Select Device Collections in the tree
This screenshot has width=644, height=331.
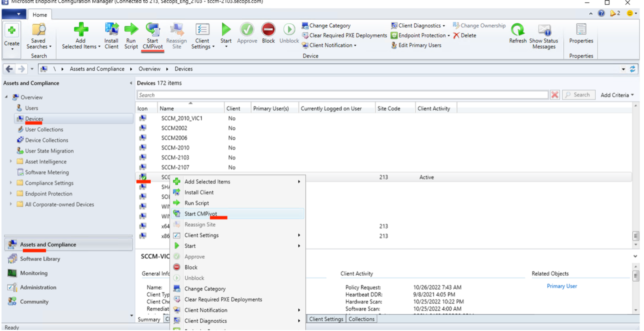click(x=47, y=140)
